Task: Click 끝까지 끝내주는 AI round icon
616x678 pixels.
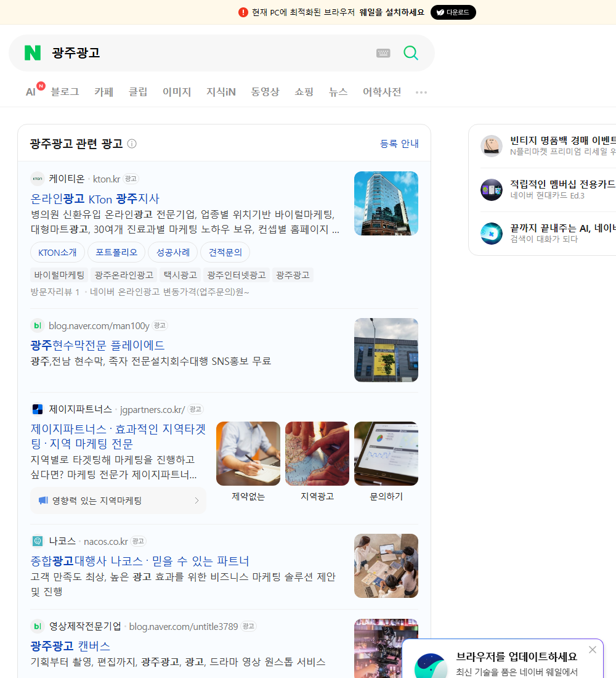Action: pyautogui.click(x=492, y=233)
